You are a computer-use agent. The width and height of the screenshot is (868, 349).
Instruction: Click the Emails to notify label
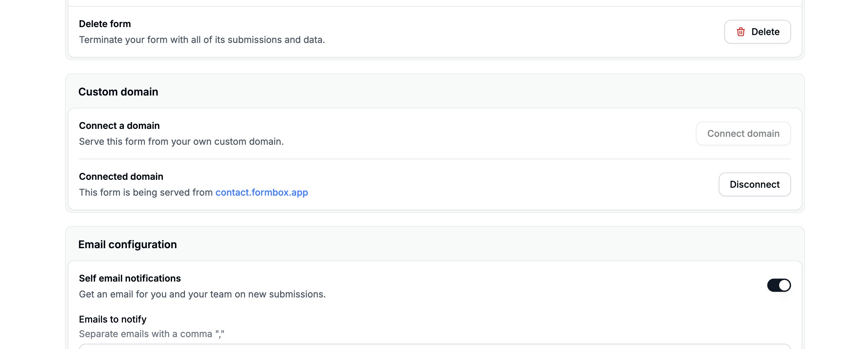113,319
